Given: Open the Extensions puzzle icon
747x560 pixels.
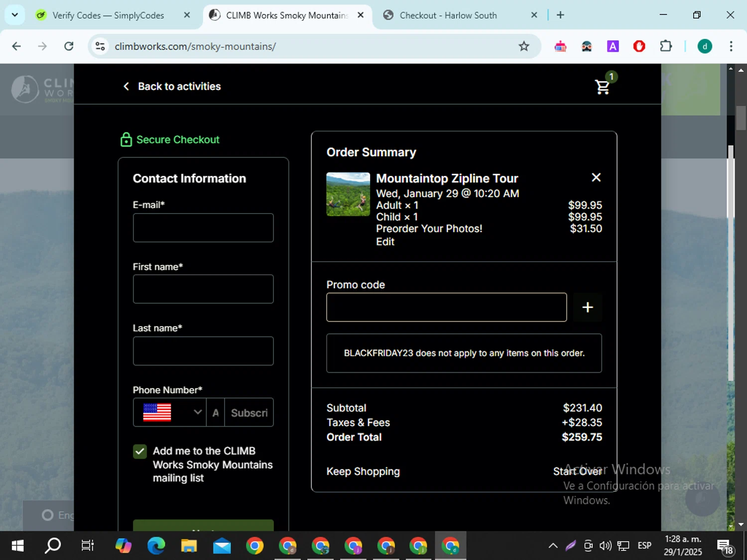Looking at the screenshot, I should coord(666,46).
